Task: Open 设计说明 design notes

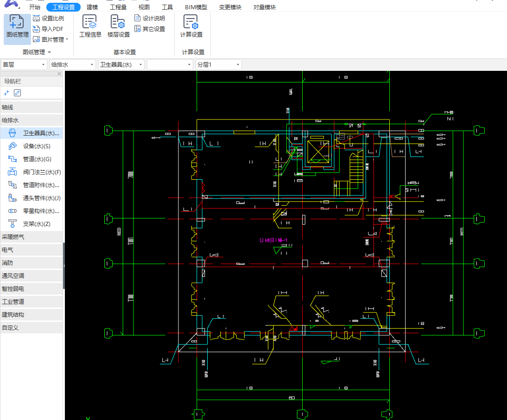Action: click(150, 19)
